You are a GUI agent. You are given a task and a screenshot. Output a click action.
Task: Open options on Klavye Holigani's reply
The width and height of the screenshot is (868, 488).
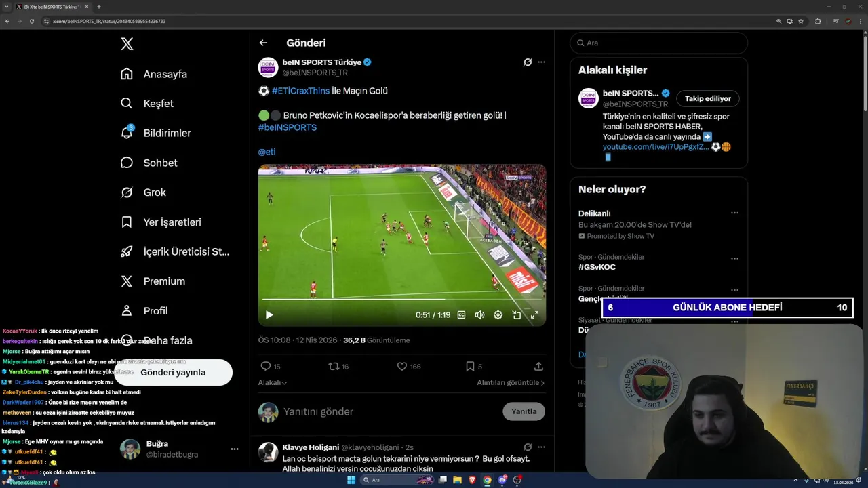click(541, 447)
